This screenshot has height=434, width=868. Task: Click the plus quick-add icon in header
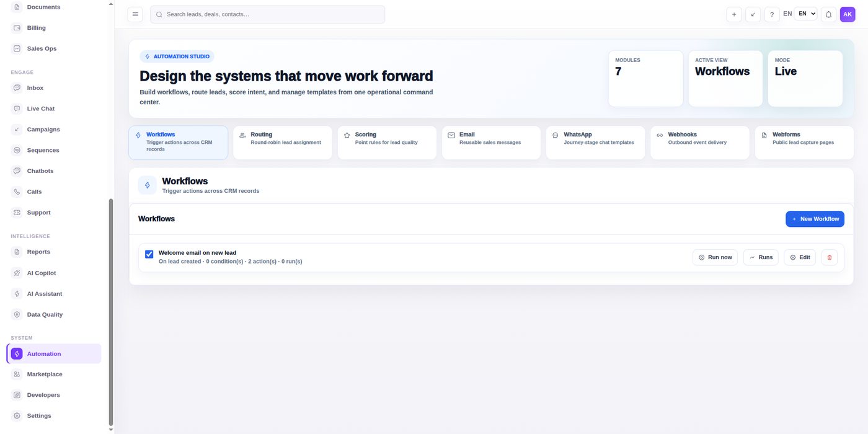(x=734, y=14)
